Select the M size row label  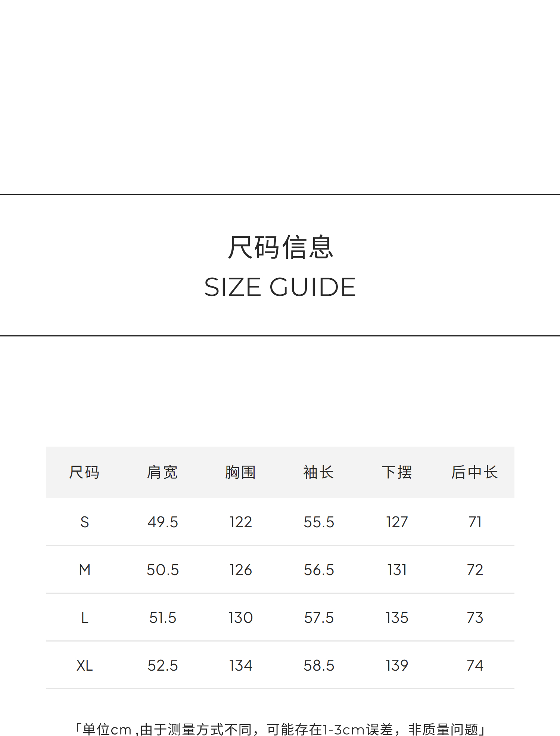click(85, 570)
